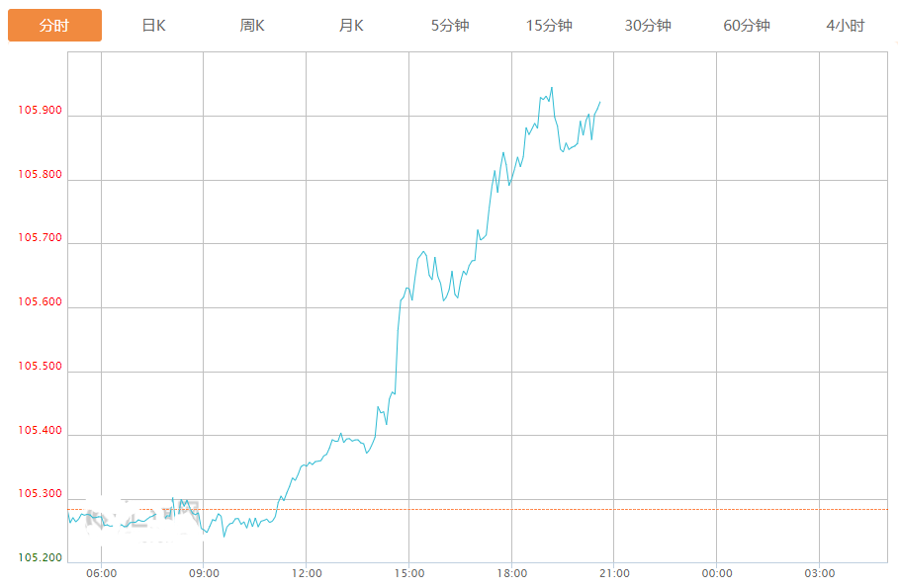Click the 12:00 time axis label
The height and width of the screenshot is (588, 900).
(307, 574)
